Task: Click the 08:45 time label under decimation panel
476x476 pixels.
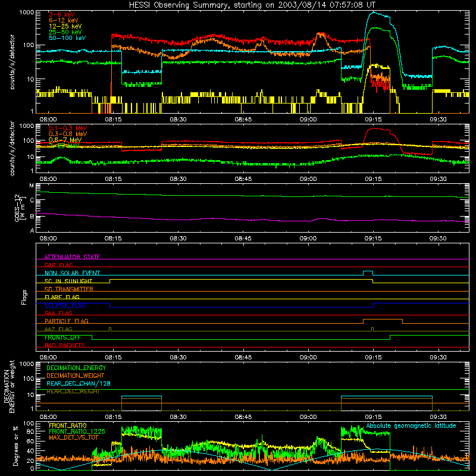Action: coord(243,417)
